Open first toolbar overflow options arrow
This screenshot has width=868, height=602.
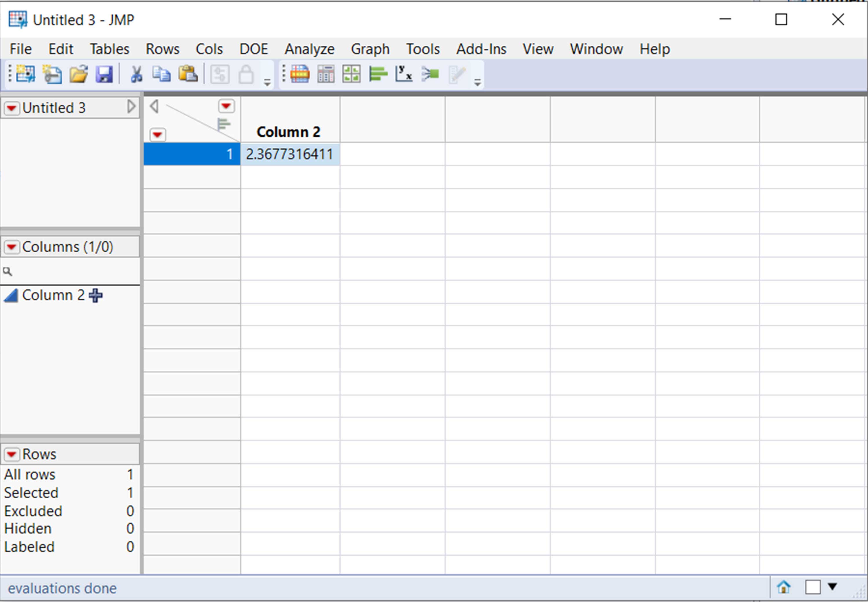(x=267, y=82)
